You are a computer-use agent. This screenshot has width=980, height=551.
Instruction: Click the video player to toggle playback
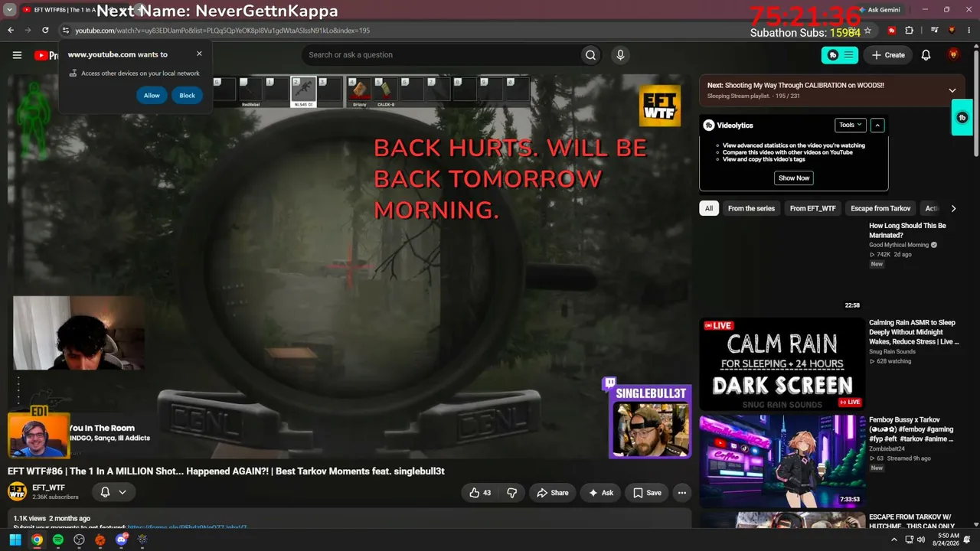(x=350, y=266)
